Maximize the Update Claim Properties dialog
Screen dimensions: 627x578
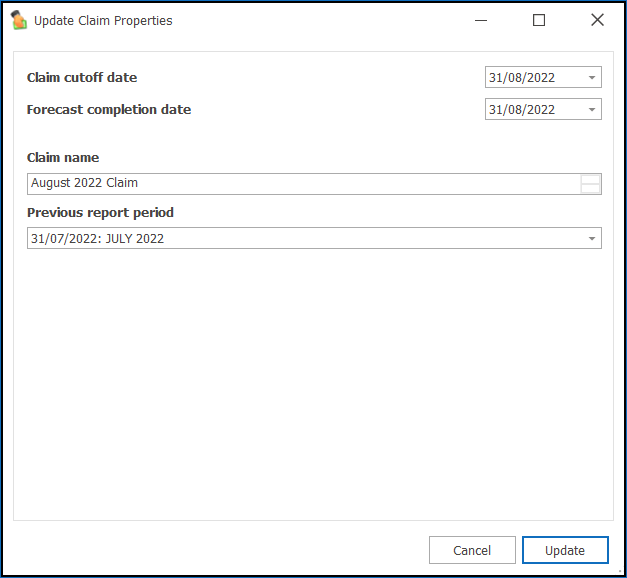coord(539,20)
